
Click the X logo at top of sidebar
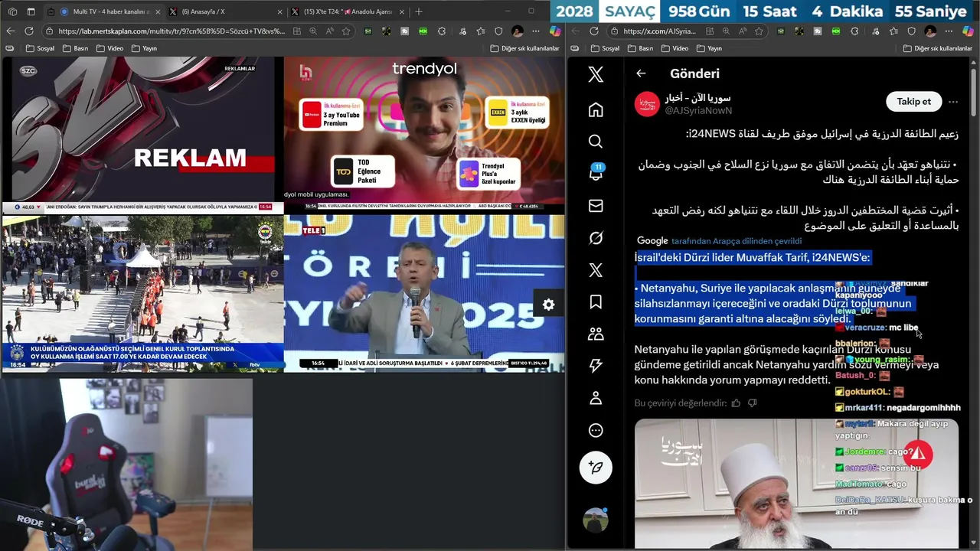(596, 74)
